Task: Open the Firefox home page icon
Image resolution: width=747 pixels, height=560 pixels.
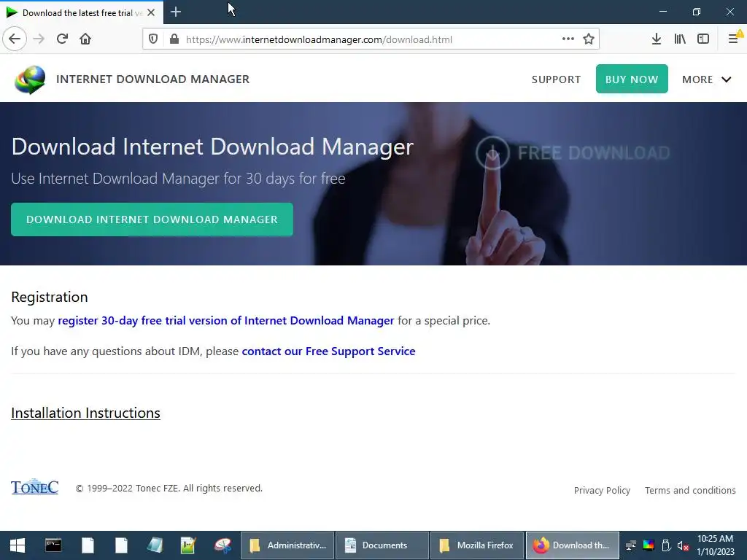Action: coord(85,39)
